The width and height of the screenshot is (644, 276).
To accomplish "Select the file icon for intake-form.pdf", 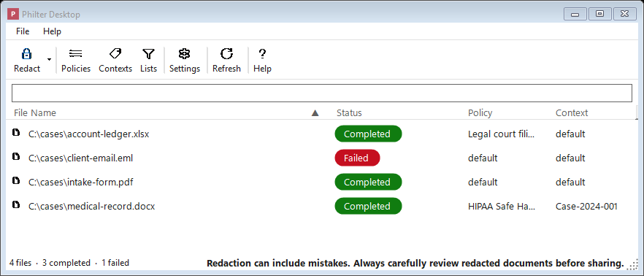I will (x=16, y=180).
